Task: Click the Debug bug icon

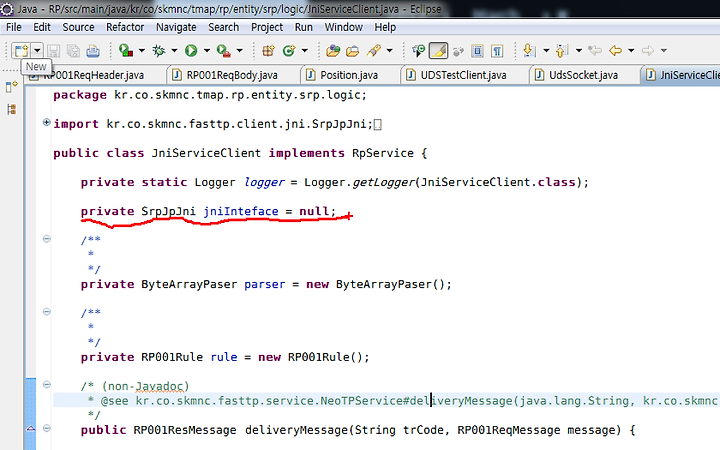Action: point(159,51)
